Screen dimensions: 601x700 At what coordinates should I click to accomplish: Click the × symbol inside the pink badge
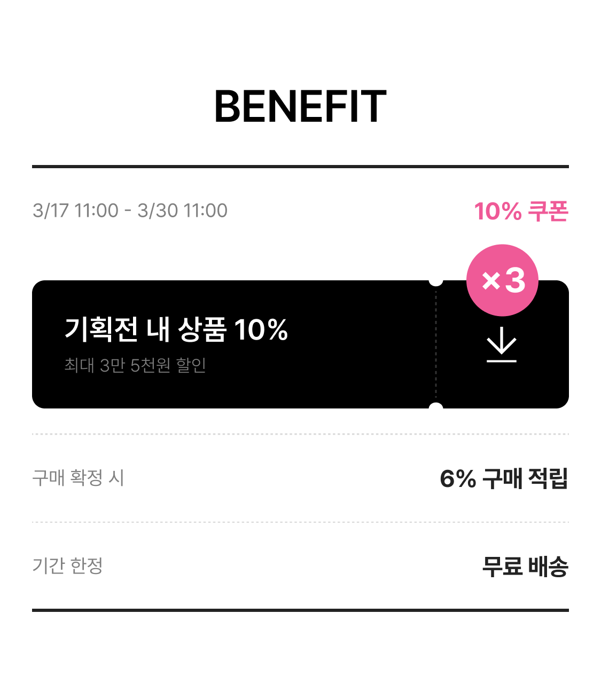click(x=490, y=280)
